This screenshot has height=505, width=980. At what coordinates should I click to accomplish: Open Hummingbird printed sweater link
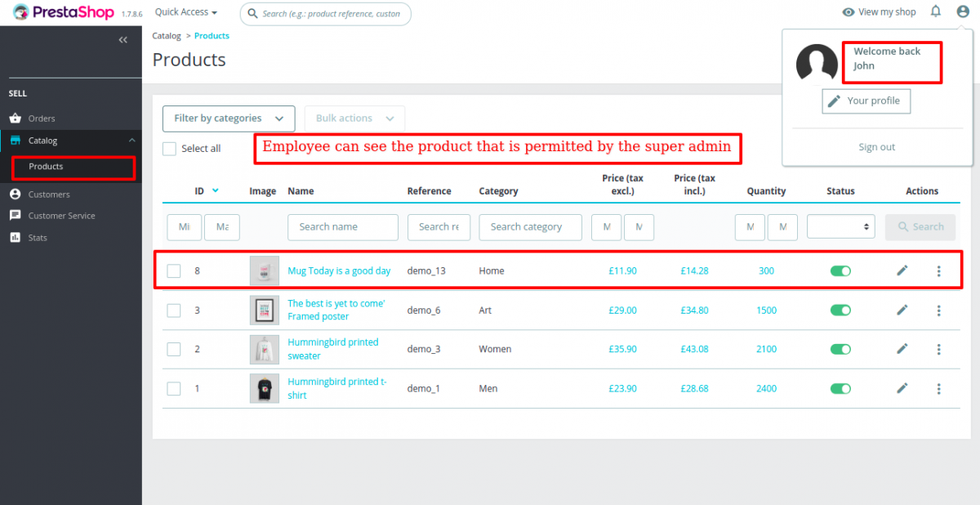tap(333, 349)
